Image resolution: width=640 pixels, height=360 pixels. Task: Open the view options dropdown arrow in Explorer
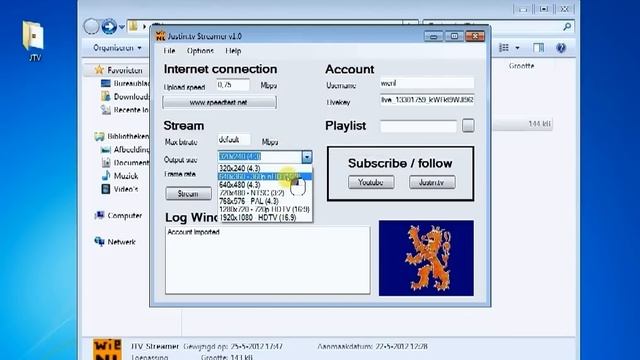pos(517,48)
